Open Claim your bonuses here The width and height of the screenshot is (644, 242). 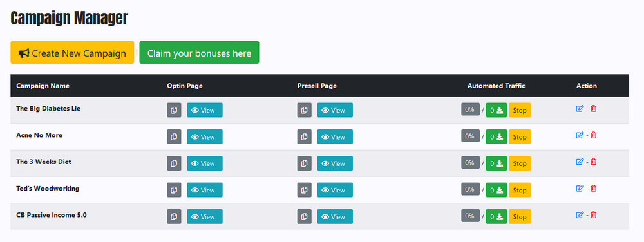coord(199,53)
